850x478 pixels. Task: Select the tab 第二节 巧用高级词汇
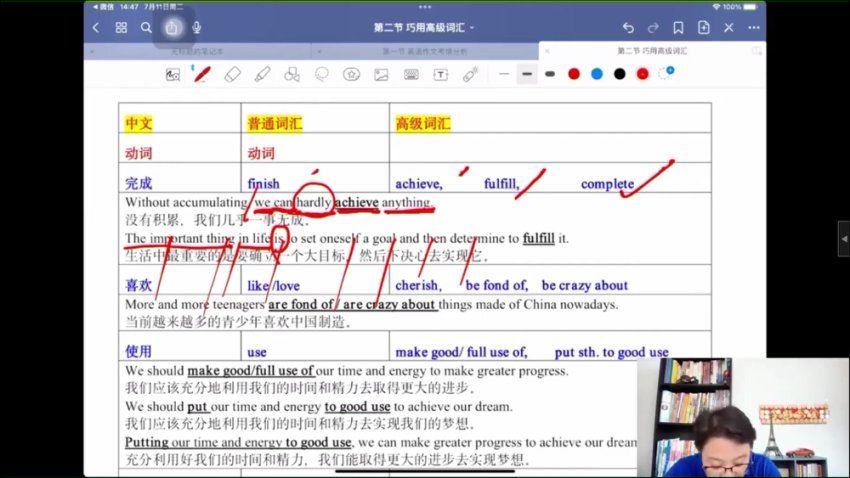pos(652,51)
